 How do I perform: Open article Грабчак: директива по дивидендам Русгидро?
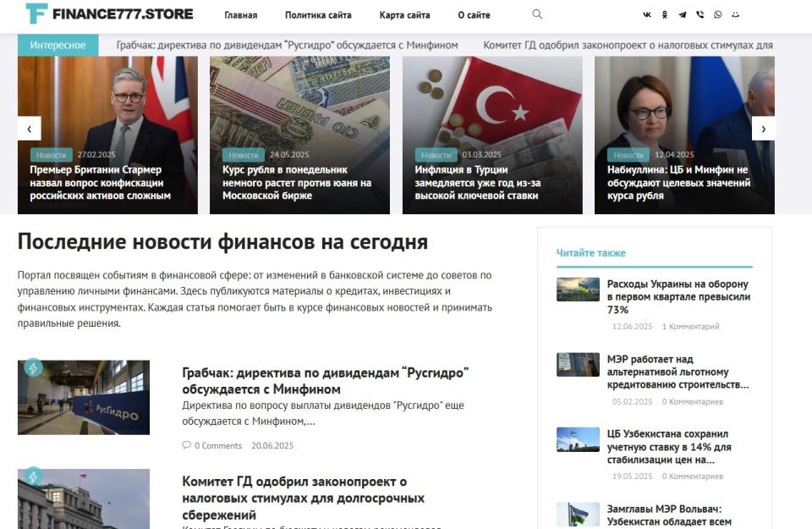tap(325, 381)
